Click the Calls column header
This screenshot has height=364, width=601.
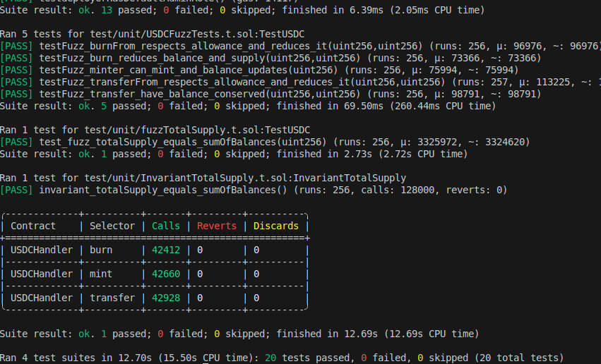(165, 226)
